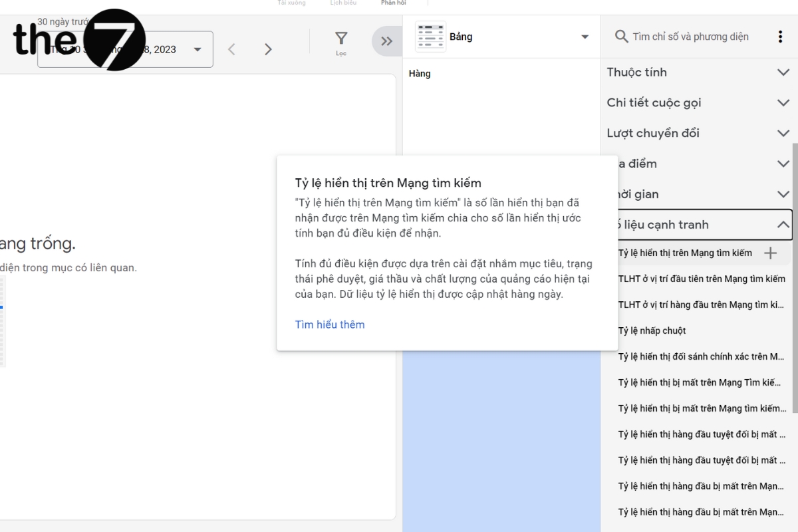Click the Lọc filter funnel icon
Image resolution: width=798 pixels, height=532 pixels.
pos(340,39)
